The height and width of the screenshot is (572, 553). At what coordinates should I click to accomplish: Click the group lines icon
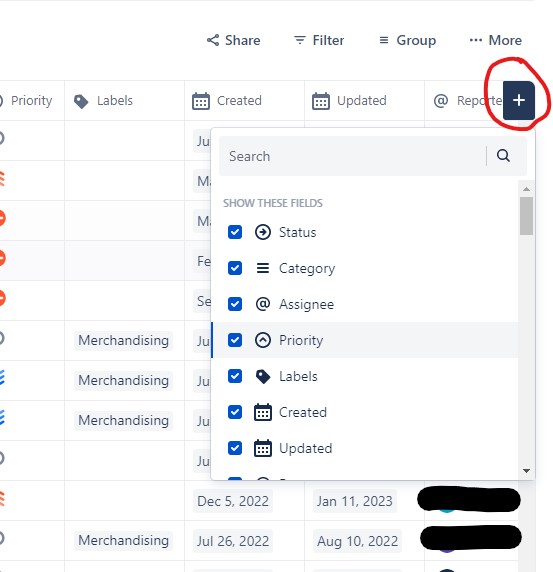[384, 40]
